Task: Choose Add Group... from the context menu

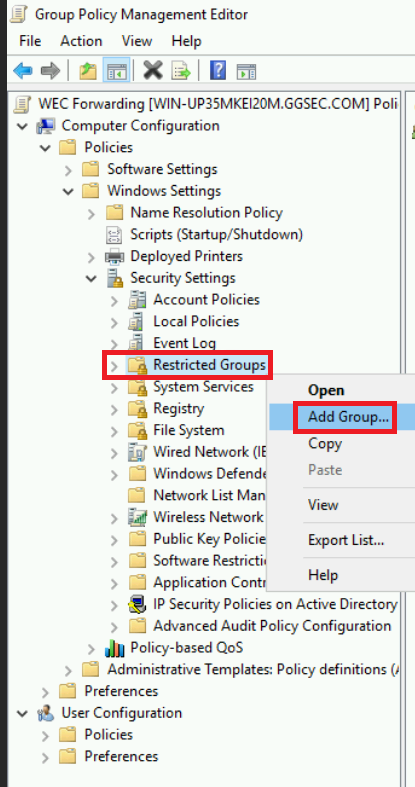Action: (x=342, y=417)
